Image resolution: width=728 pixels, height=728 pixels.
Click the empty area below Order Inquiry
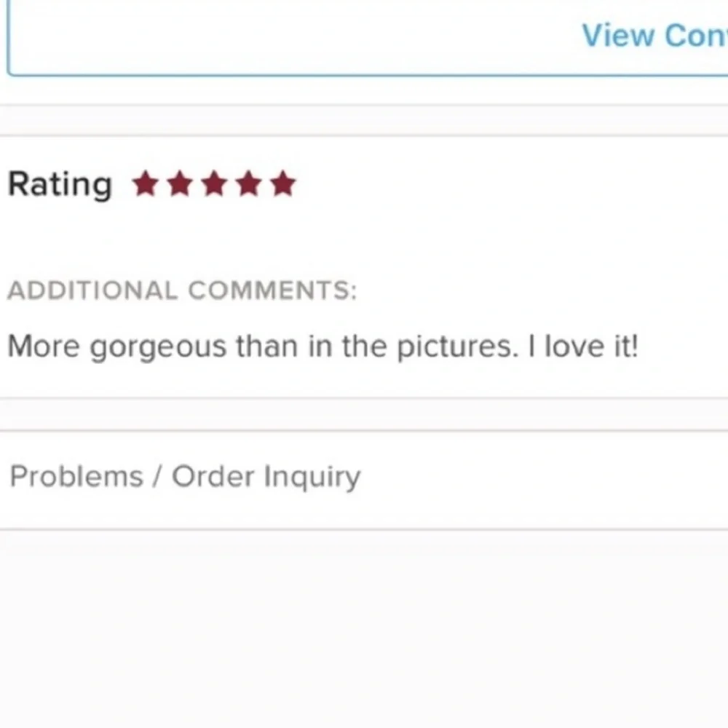[364, 626]
